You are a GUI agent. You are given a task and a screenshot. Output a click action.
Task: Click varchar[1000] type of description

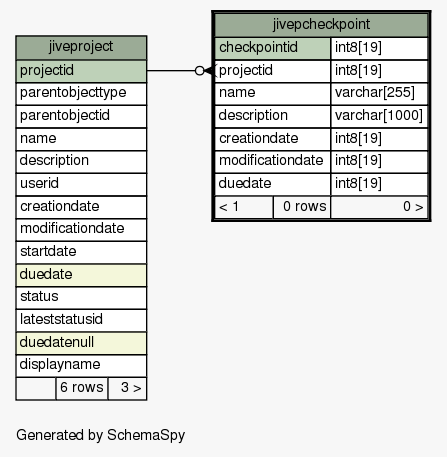click(x=379, y=116)
